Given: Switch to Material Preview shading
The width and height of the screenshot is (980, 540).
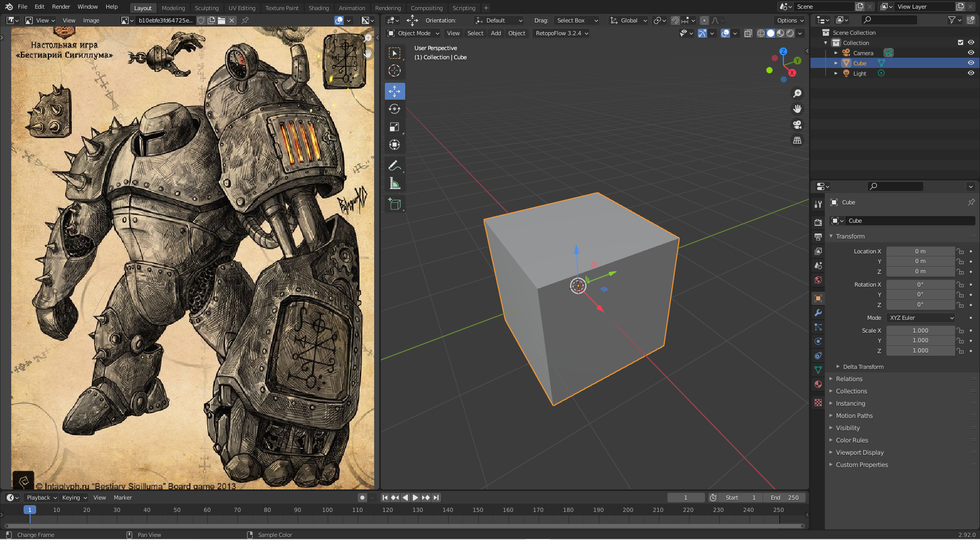Looking at the screenshot, I should coord(780,33).
